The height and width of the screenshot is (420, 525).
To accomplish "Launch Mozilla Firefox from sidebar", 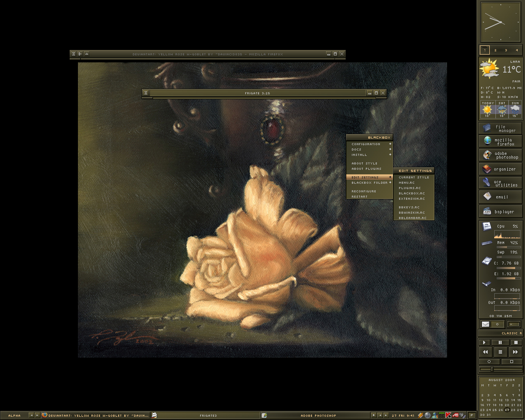I will point(500,142).
